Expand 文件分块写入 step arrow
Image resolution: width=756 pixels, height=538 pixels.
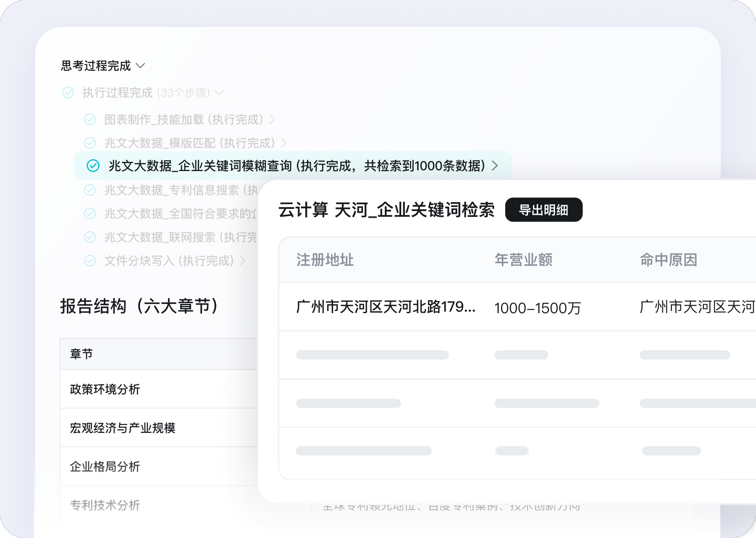(x=243, y=261)
